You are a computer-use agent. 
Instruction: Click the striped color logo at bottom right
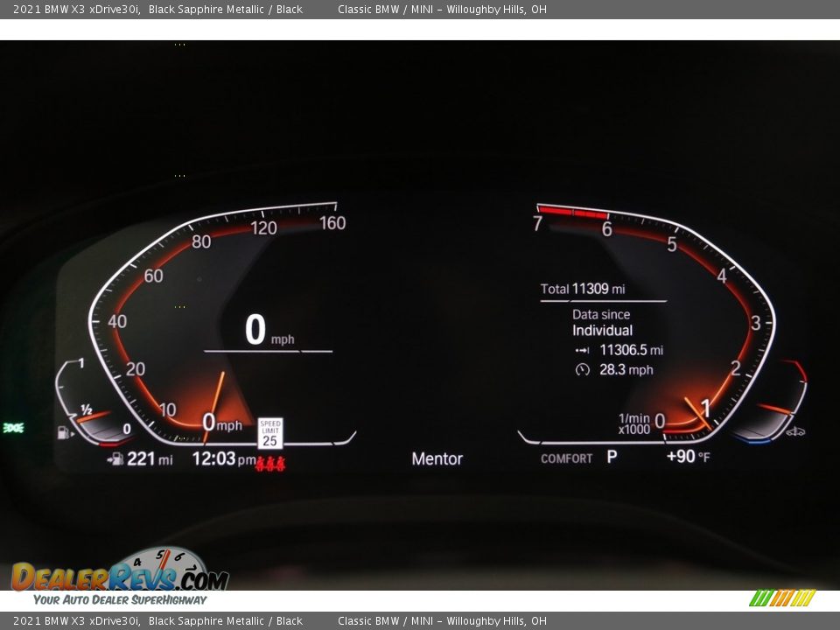pos(782,598)
